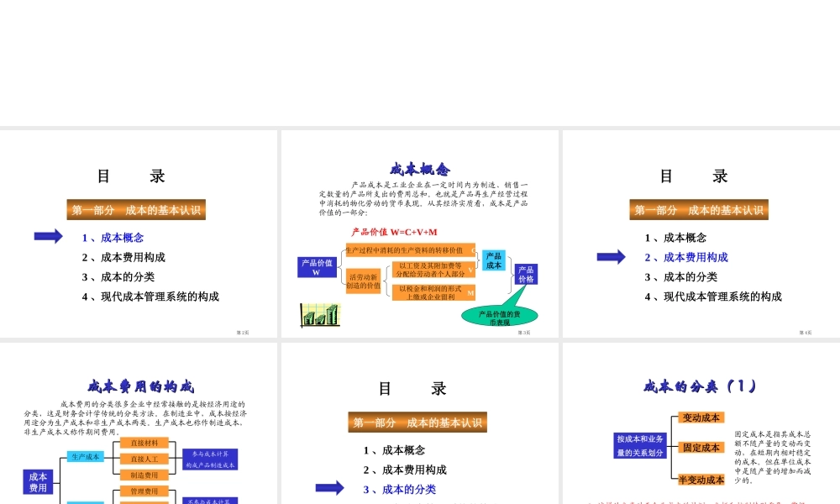Click blue box 按成本和业务量的关系划分
The height and width of the screenshot is (504, 840).
click(x=640, y=445)
